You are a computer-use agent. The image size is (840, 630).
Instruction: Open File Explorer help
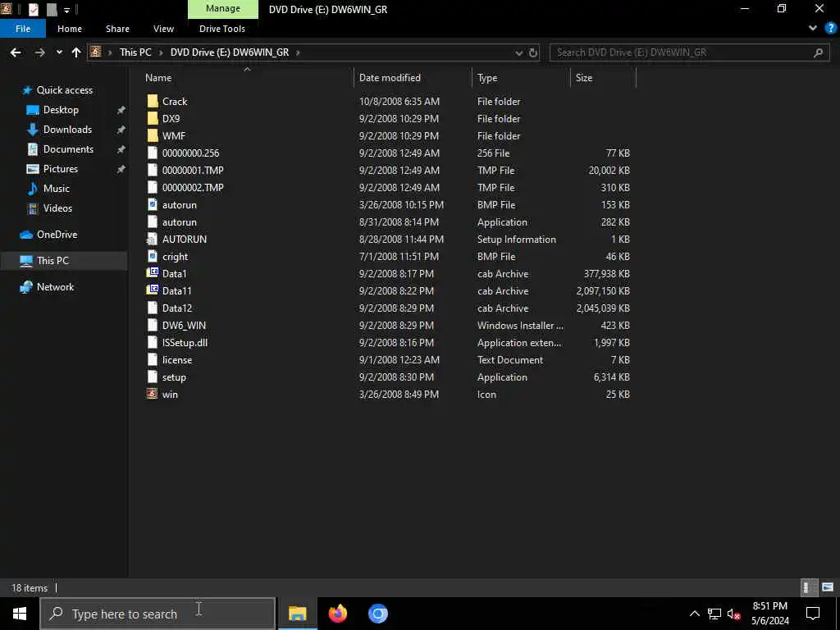click(830, 28)
